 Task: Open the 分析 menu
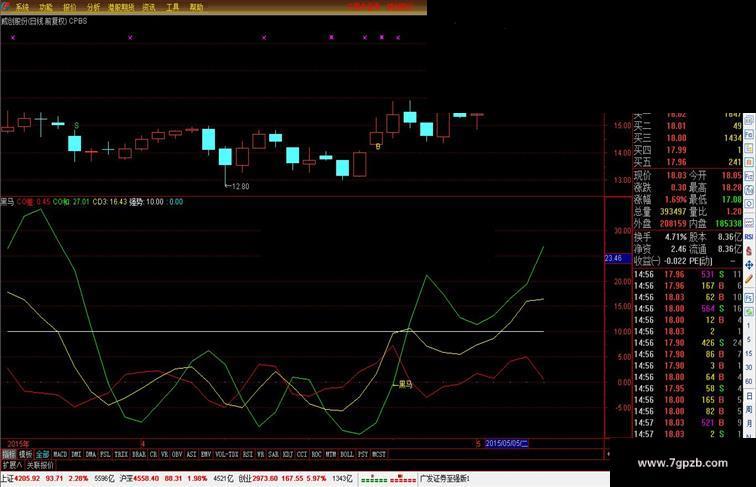(94, 7)
